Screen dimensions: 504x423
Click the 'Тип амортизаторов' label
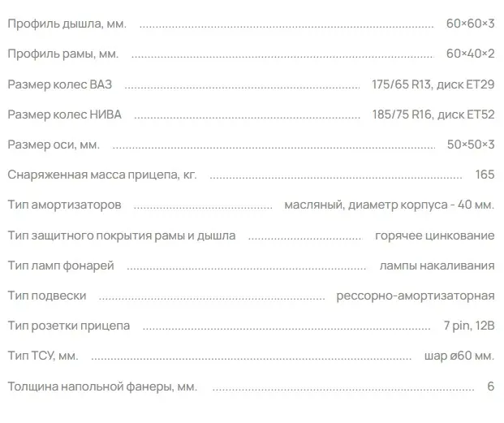[x=64, y=205]
